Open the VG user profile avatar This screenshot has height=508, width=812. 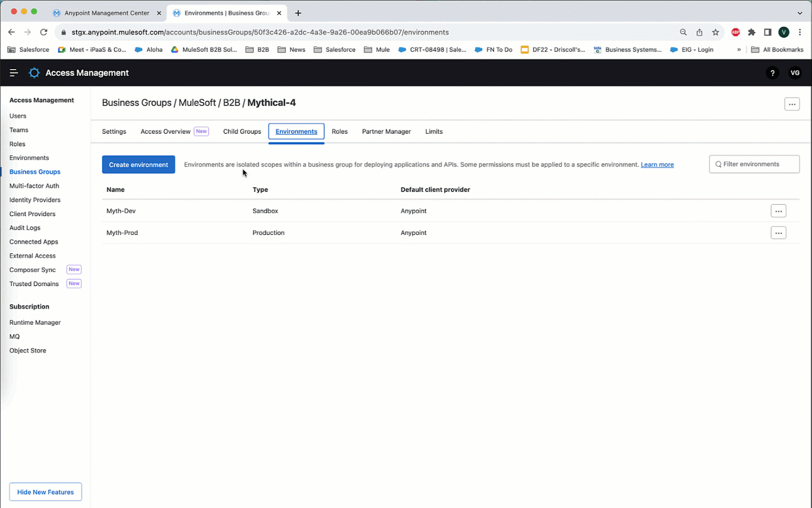(x=795, y=73)
